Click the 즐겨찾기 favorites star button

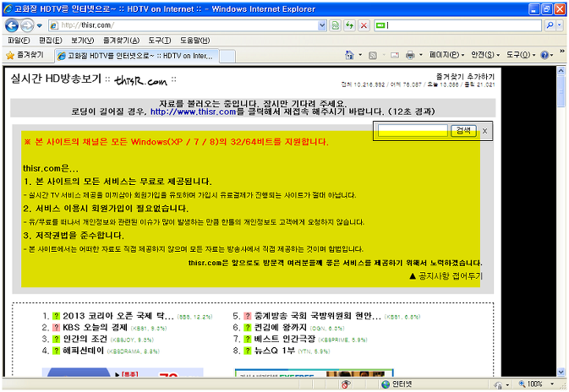pos(25,55)
